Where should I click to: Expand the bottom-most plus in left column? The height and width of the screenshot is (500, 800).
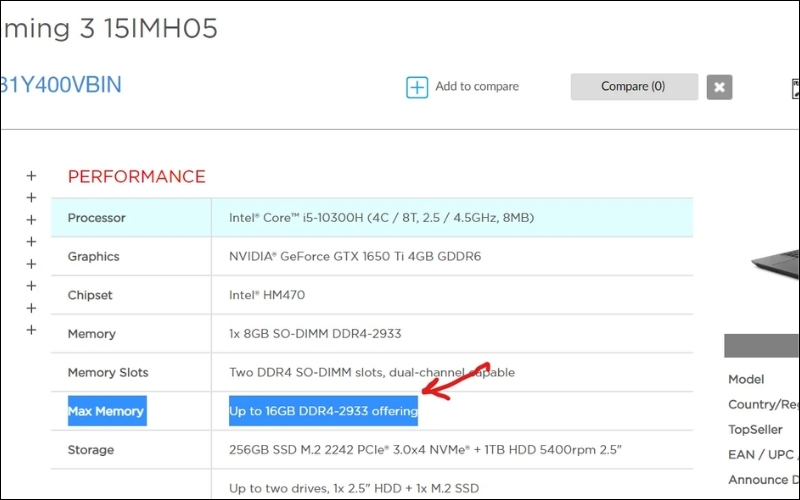click(x=31, y=330)
